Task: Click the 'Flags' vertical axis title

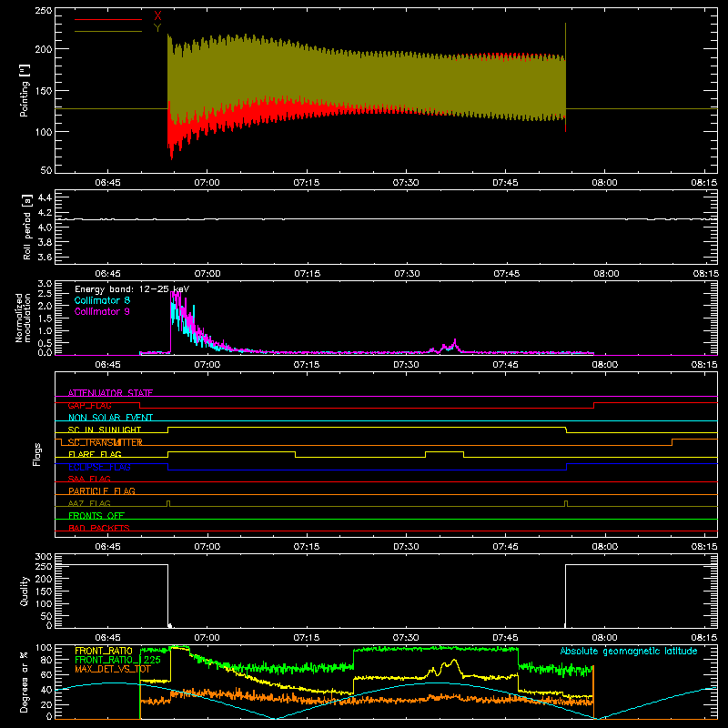Action: 36,454
